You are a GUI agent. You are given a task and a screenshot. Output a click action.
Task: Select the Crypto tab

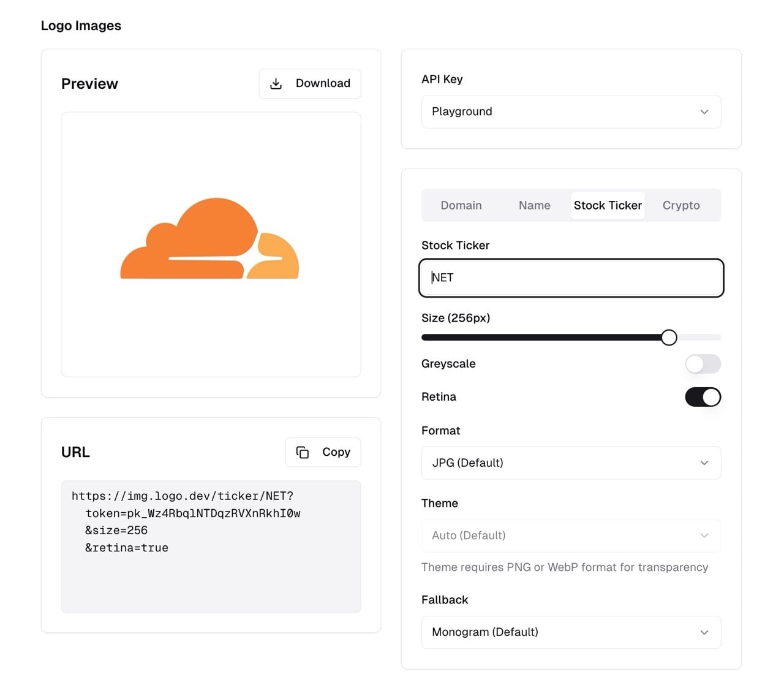[680, 206]
